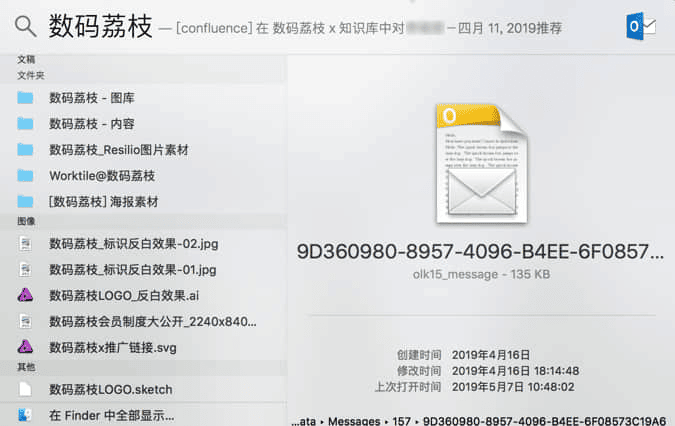Click the Outlook app icon in search bar

[641, 26]
